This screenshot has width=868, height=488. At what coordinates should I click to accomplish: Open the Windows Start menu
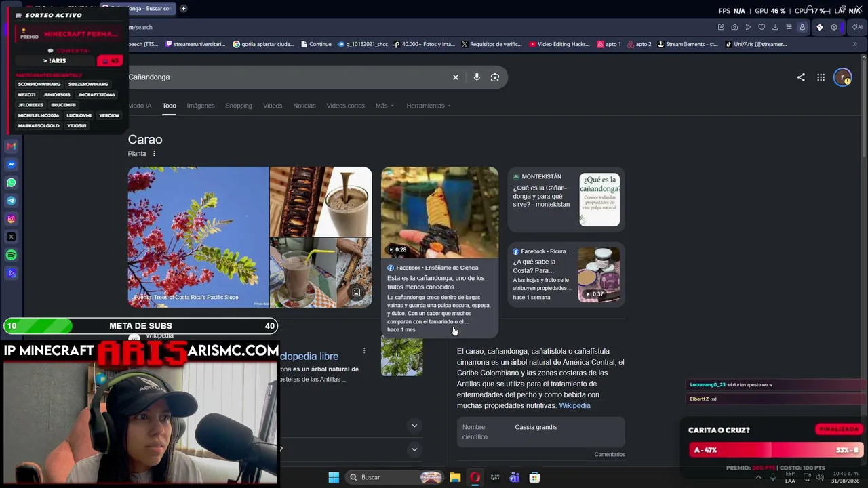point(334,477)
